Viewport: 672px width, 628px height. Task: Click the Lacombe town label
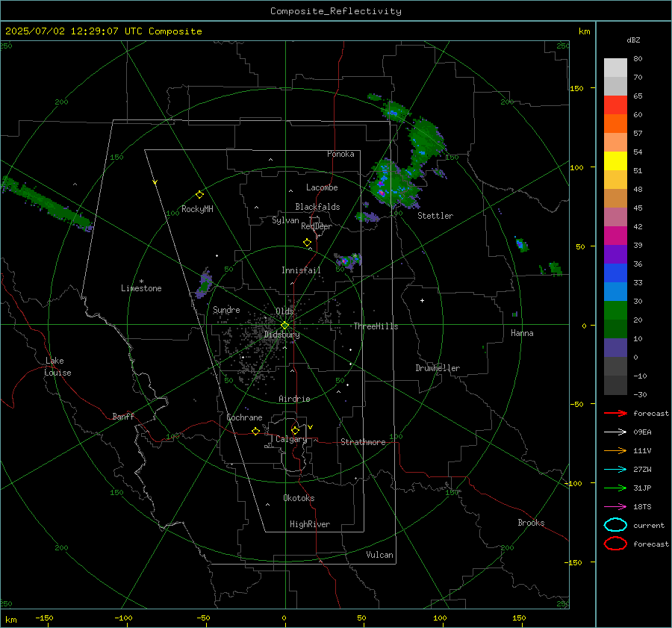point(322,187)
